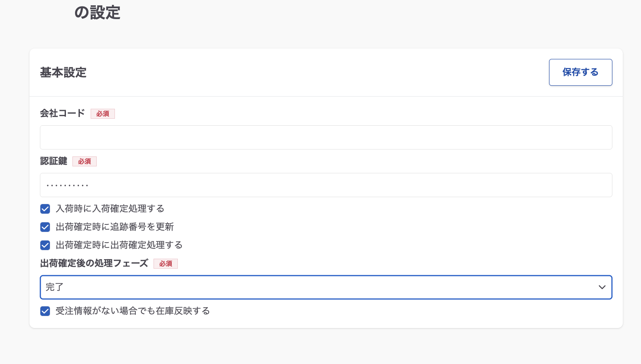Click the 必須 badge beside 出荷確定後の処理フェーズ
The height and width of the screenshot is (364, 641).
166,264
